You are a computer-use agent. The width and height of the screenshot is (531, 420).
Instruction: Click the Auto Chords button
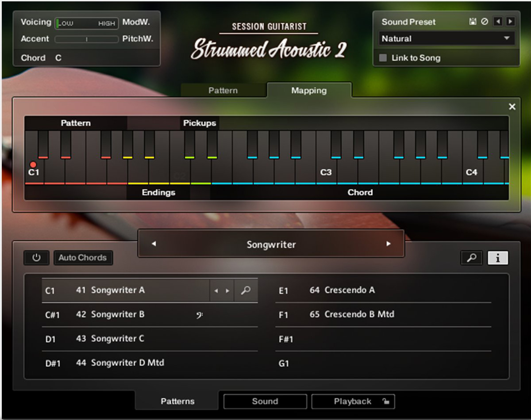click(83, 258)
